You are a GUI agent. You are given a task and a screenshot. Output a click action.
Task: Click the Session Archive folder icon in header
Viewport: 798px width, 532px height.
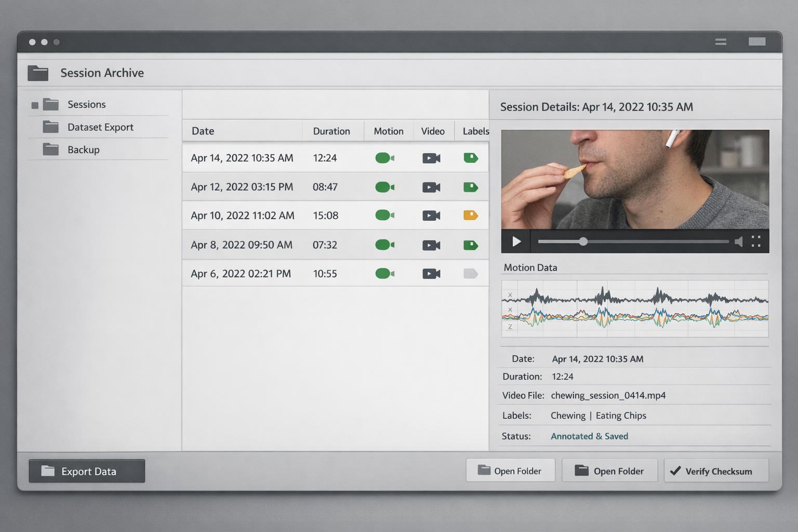[x=38, y=73]
